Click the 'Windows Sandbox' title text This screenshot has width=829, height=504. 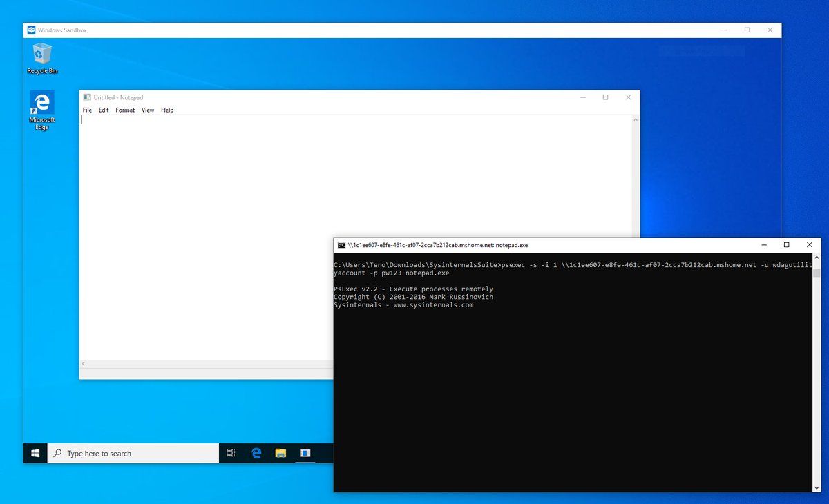point(62,30)
